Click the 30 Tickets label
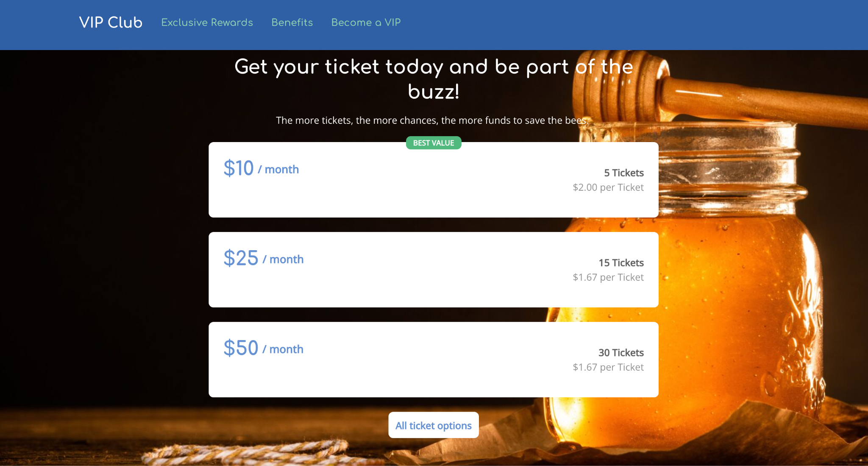868x466 pixels. click(621, 353)
